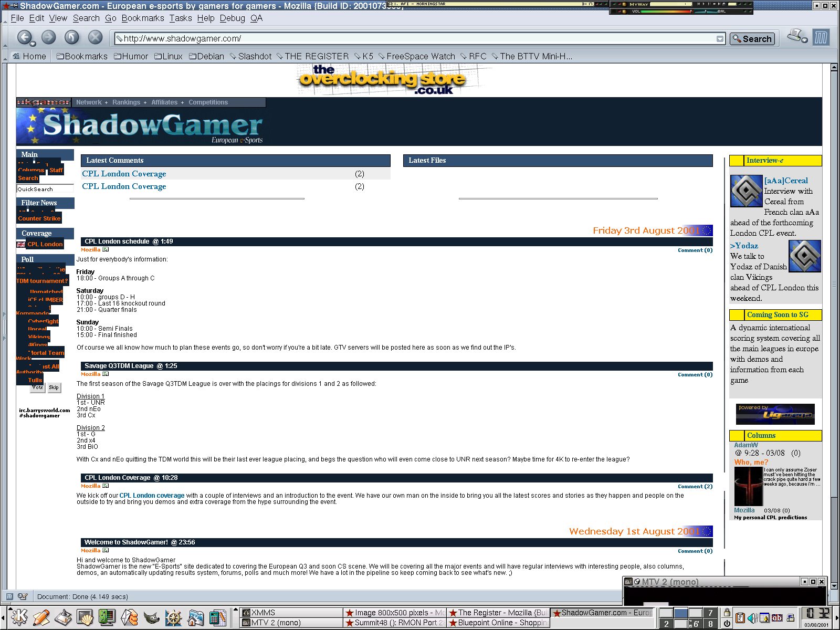Expand the Bookmarks folder in the personal toolbar
The height and width of the screenshot is (630, 840).
pos(82,56)
